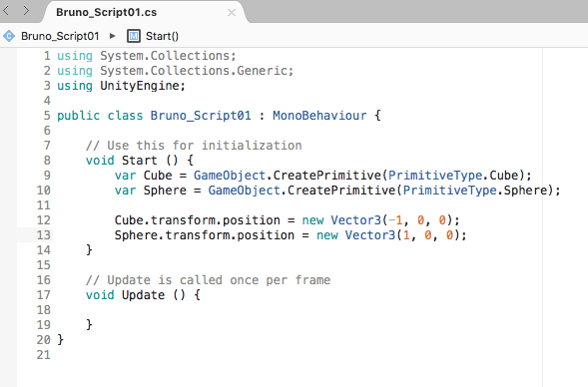
Task: Click 'System.Collections;' on line 1
Action: [168, 56]
